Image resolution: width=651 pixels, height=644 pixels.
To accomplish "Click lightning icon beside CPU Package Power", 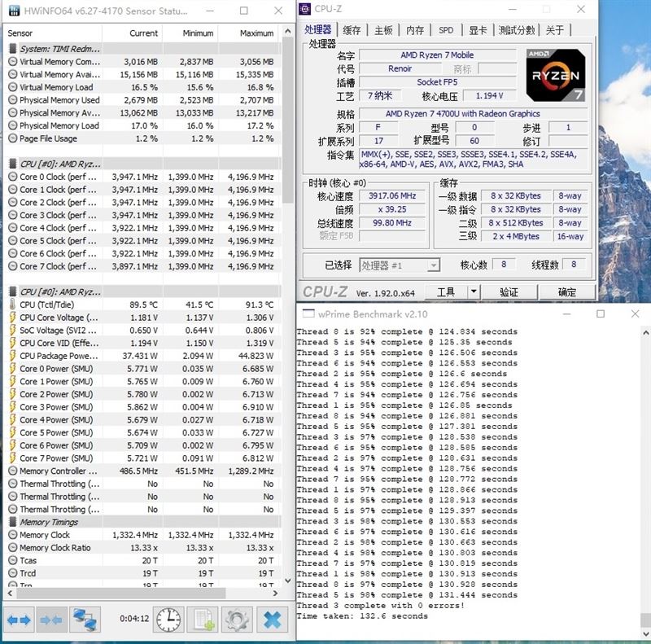I will (13, 356).
